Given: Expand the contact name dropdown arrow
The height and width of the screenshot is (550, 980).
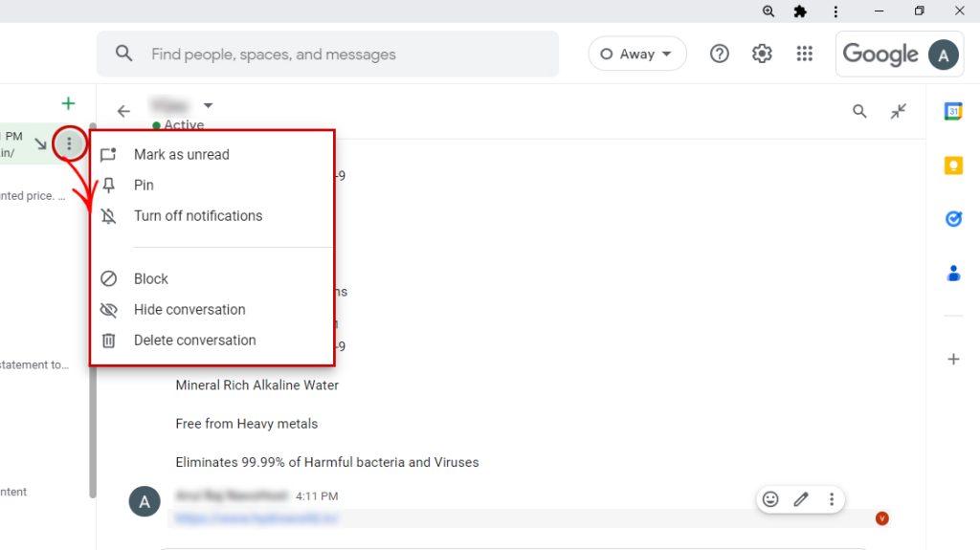Looking at the screenshot, I should (x=209, y=105).
